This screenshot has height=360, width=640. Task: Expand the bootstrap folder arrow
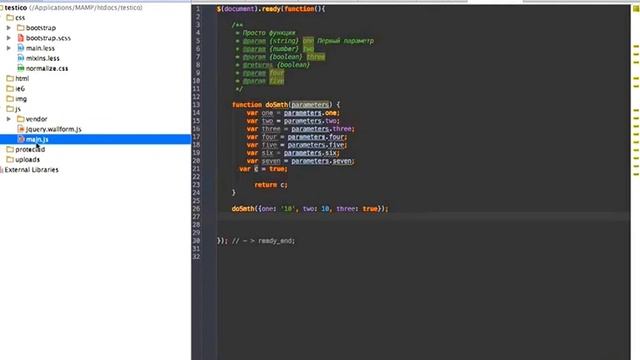[9, 28]
